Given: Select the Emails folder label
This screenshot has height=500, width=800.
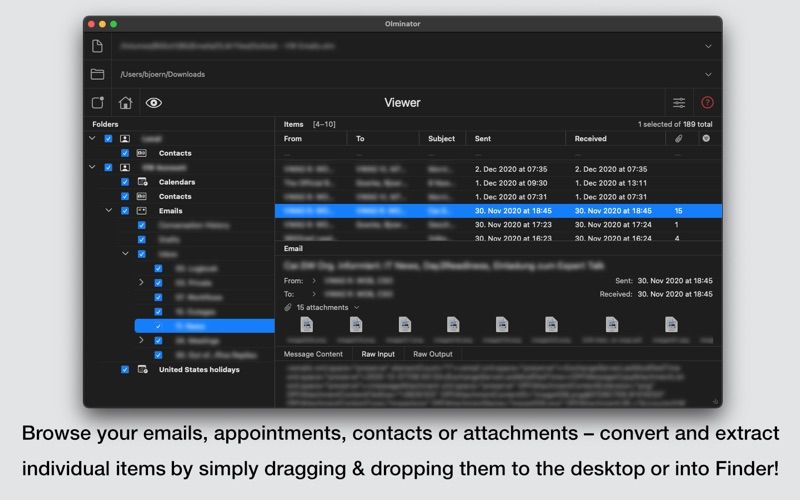Looking at the screenshot, I should pyautogui.click(x=170, y=211).
